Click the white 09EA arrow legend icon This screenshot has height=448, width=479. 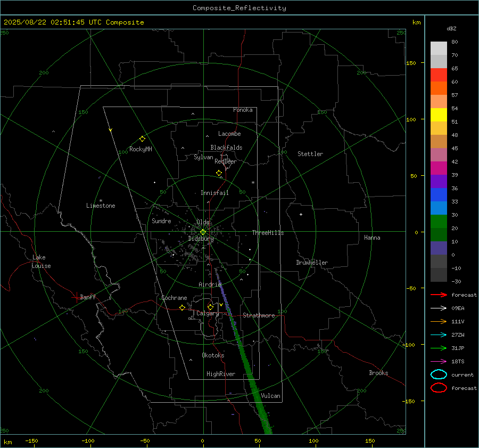click(439, 308)
